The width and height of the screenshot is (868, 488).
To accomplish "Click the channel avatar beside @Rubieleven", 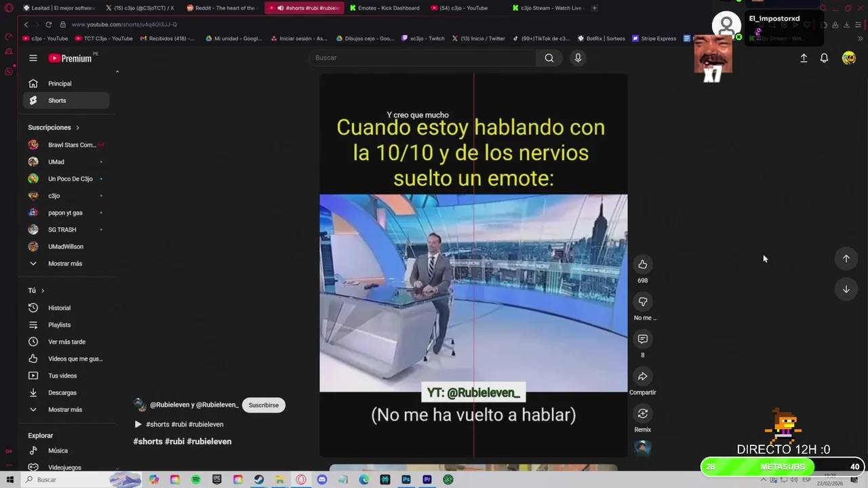I will coord(140,405).
